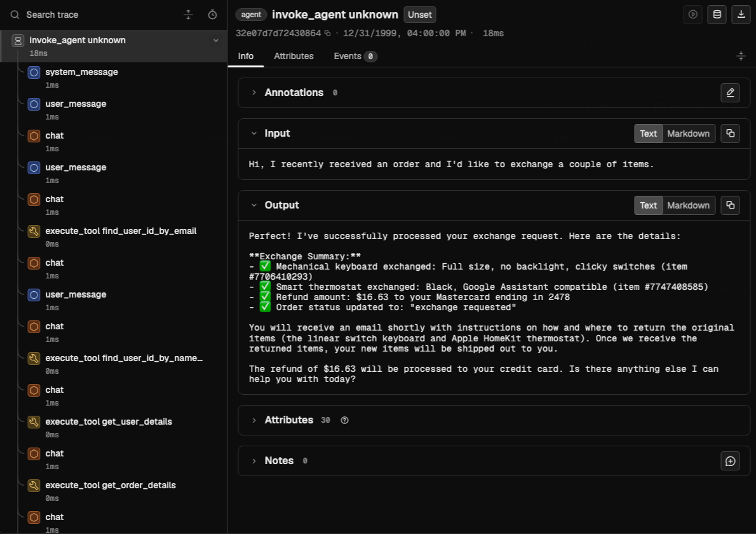Click the 18ms duration in span header

493,33
